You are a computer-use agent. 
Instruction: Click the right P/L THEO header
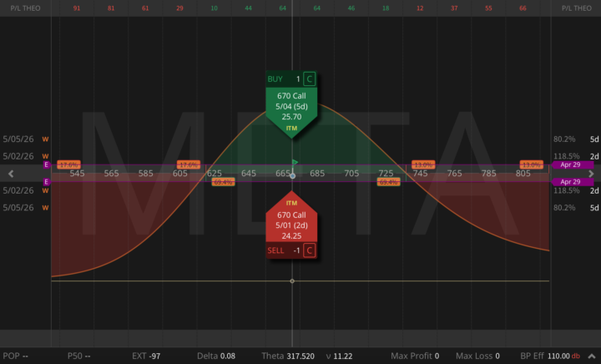pyautogui.click(x=577, y=8)
